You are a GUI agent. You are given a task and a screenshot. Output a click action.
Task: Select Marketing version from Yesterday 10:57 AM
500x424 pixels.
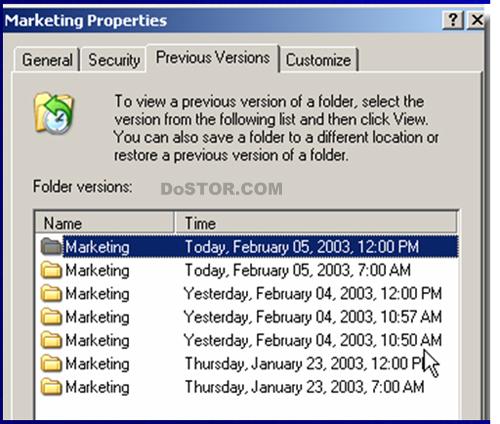pyautogui.click(x=247, y=317)
